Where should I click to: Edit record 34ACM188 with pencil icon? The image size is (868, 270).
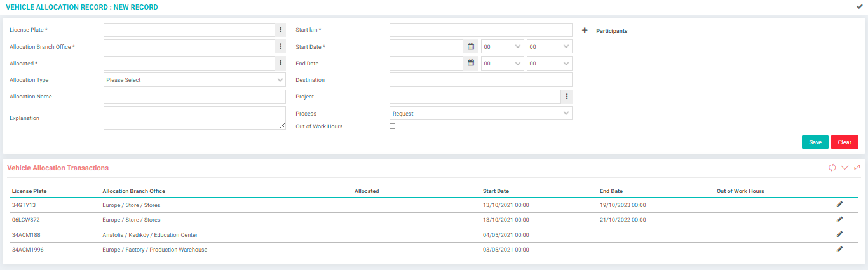click(x=839, y=234)
